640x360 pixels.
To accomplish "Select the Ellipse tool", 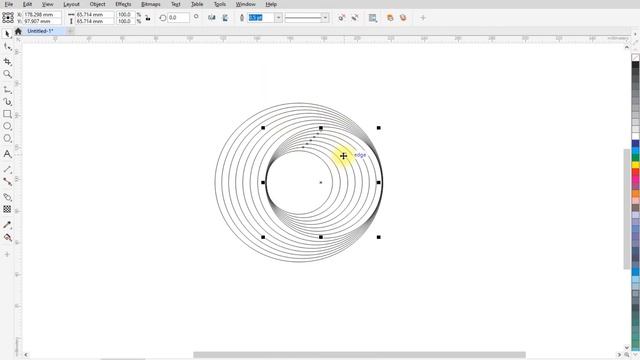I will tap(7, 127).
